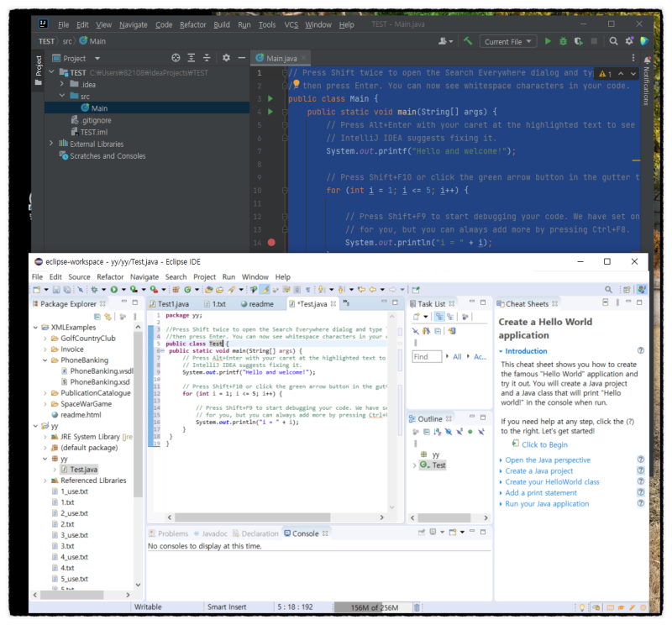Open Current File run configuration dropdown in IntelliJ
The width and height of the screenshot is (672, 625).
(508, 41)
